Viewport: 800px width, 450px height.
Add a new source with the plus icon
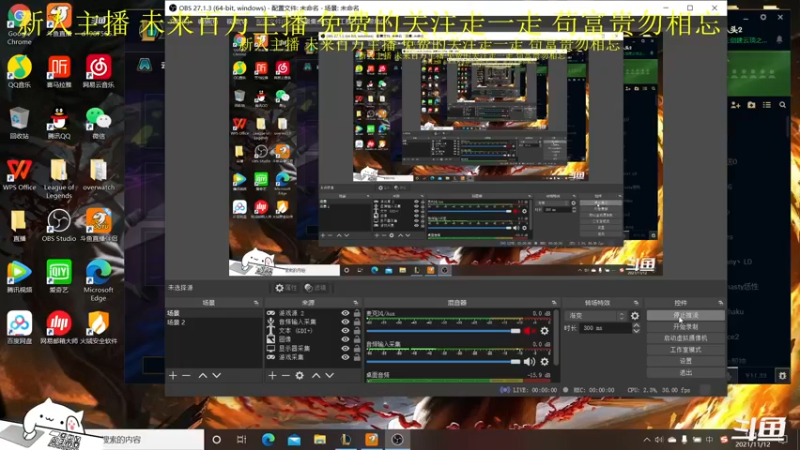click(x=272, y=376)
